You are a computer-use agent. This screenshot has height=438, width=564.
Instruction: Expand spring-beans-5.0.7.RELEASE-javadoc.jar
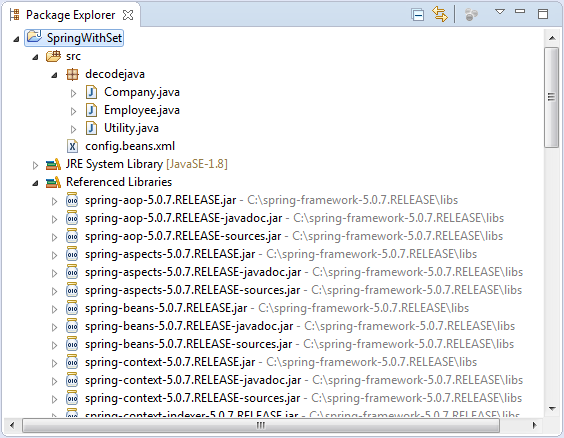(54, 327)
